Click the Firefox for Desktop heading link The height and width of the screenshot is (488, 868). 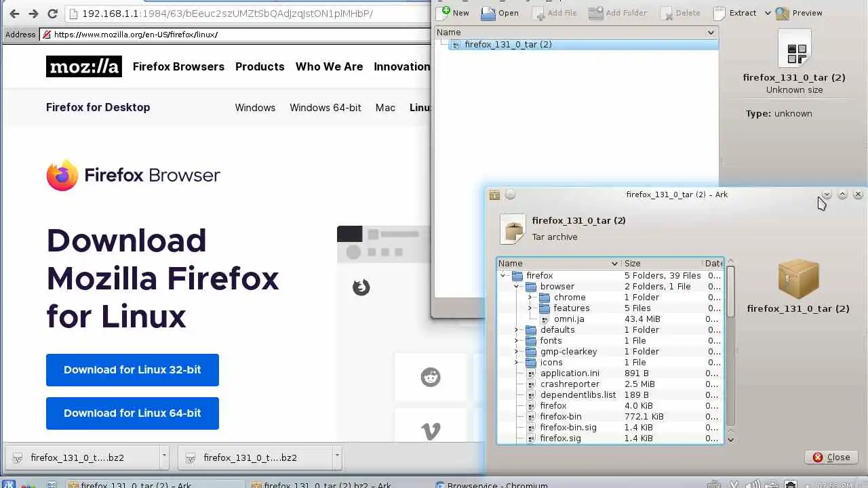98,107
